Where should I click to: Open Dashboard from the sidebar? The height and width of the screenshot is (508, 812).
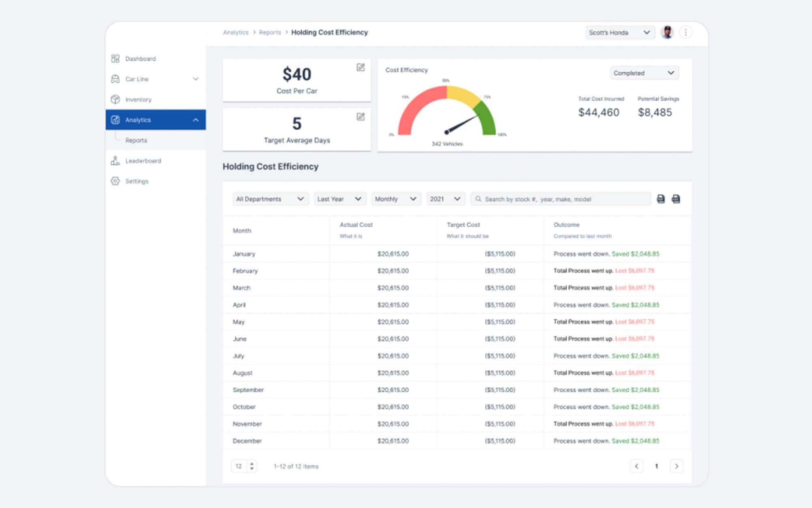coord(140,59)
